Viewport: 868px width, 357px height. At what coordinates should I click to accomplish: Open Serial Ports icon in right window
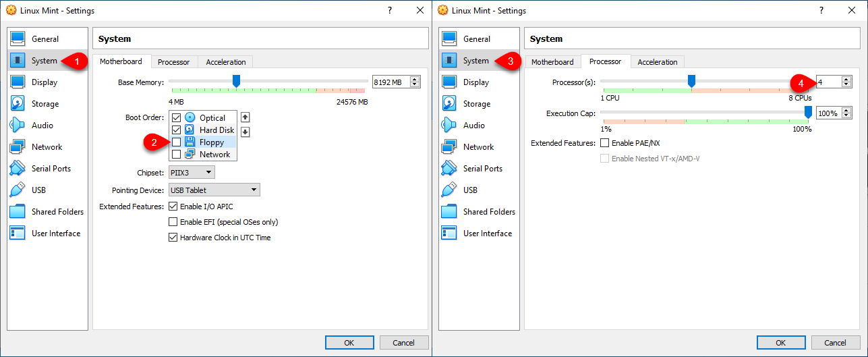click(x=450, y=169)
